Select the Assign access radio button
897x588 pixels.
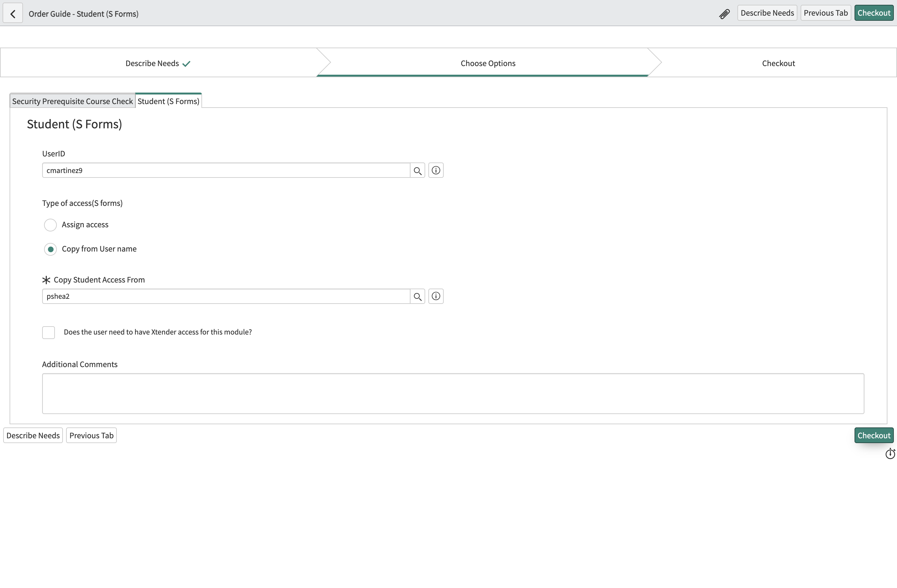click(x=50, y=225)
